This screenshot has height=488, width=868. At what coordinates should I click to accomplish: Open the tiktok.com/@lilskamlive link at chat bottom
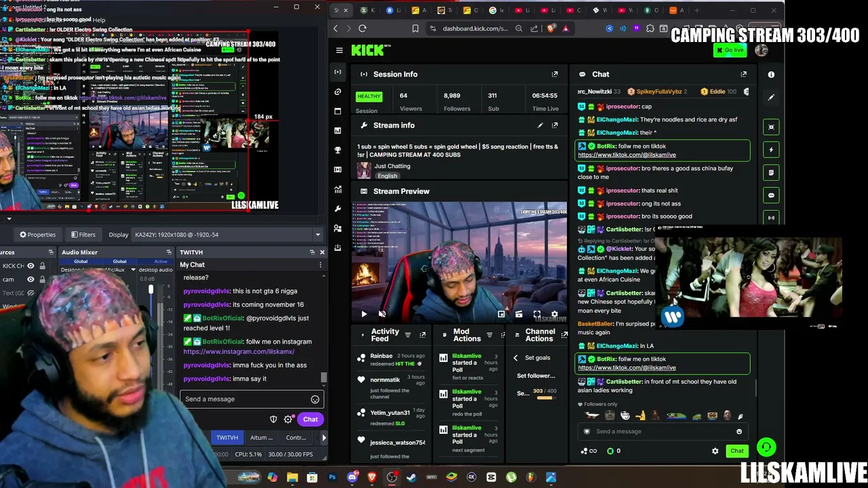pos(627,368)
